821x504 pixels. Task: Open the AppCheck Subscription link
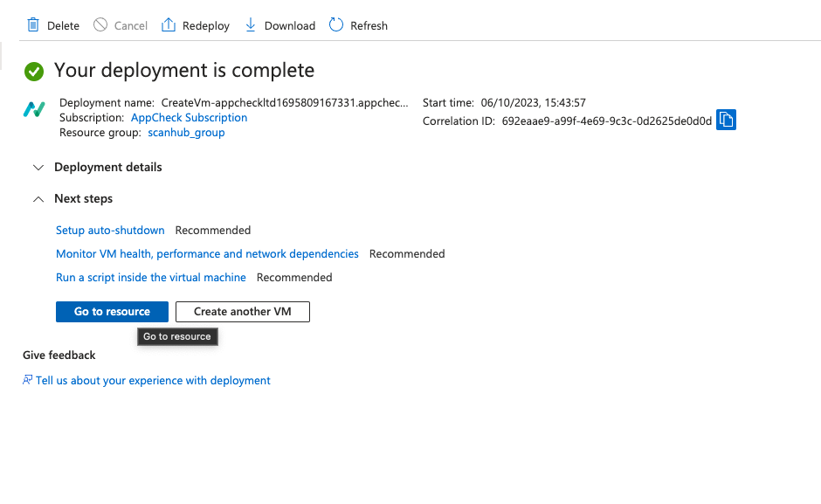point(189,117)
